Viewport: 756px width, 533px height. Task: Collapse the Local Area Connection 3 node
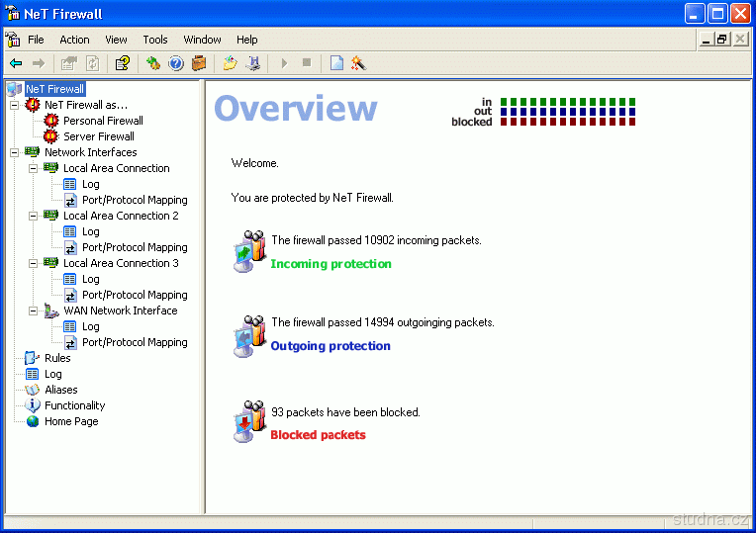point(34,263)
